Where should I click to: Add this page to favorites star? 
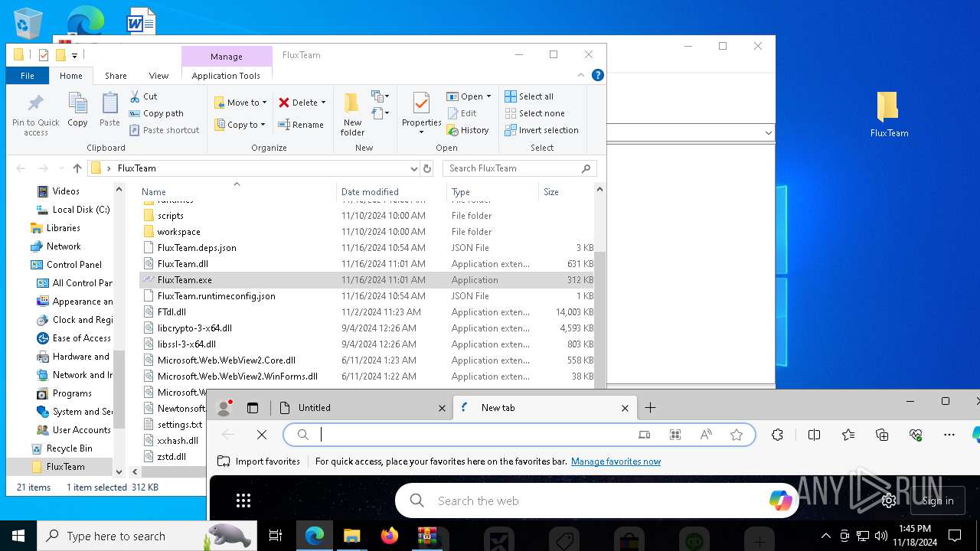[737, 435]
